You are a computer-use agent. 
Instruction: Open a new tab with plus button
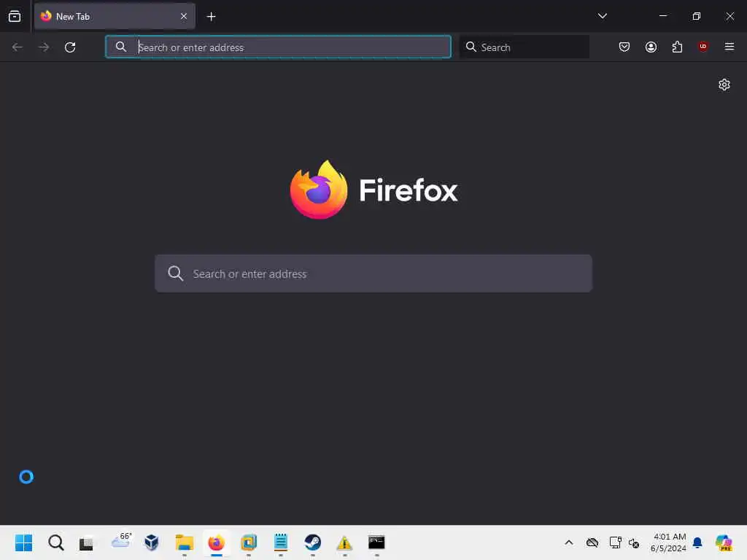click(x=211, y=17)
